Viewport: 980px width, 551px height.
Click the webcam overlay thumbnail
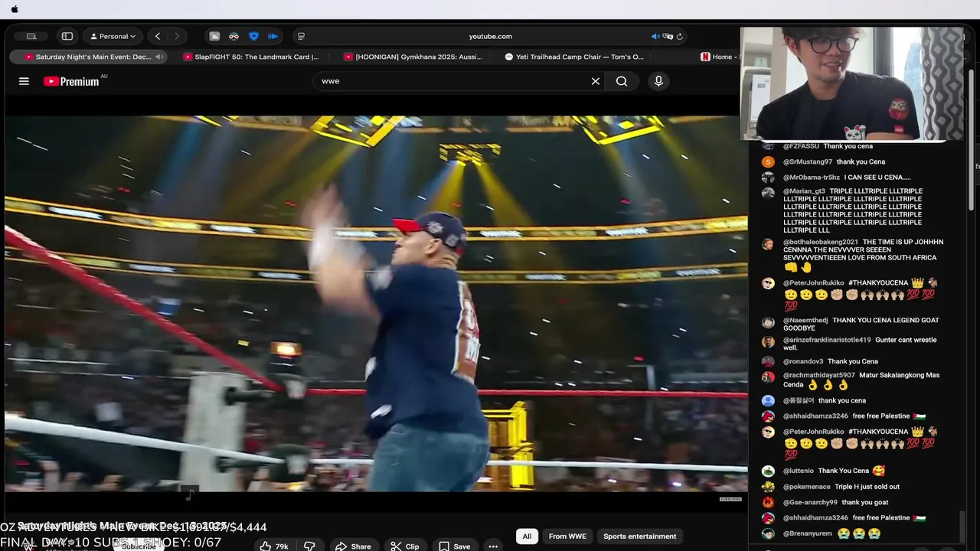pyautogui.click(x=851, y=84)
